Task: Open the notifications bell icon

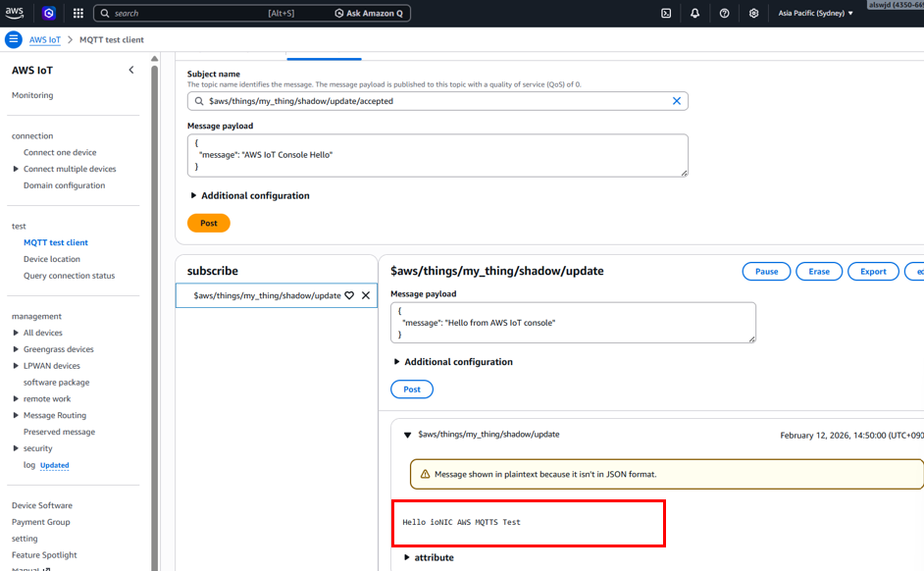Action: (x=694, y=14)
